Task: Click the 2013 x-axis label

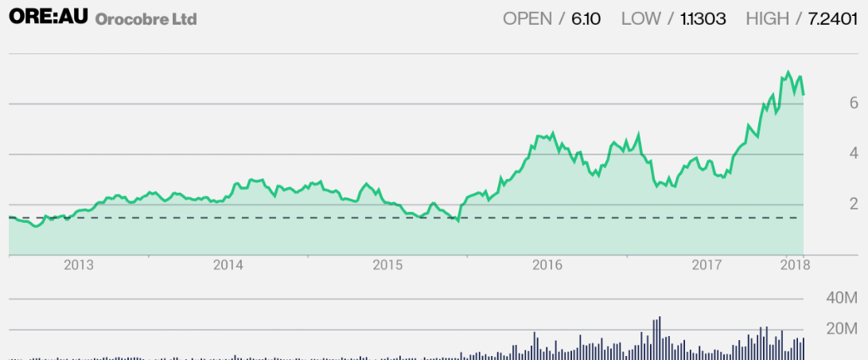Action: pyautogui.click(x=79, y=265)
